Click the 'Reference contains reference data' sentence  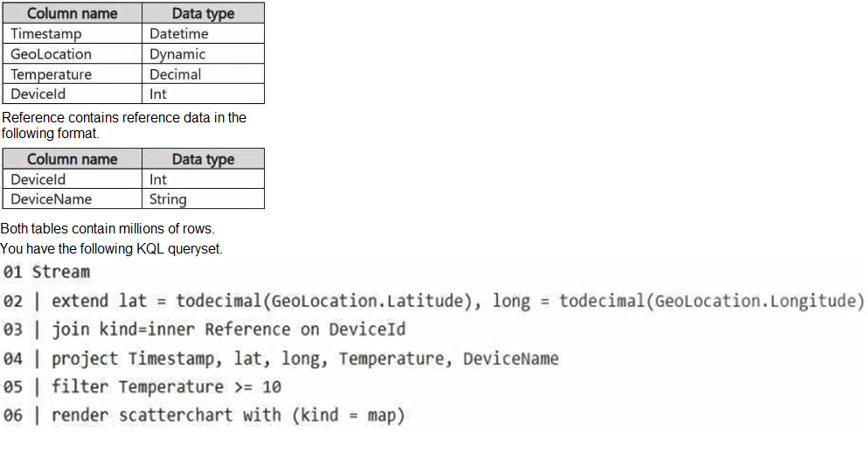point(124,125)
